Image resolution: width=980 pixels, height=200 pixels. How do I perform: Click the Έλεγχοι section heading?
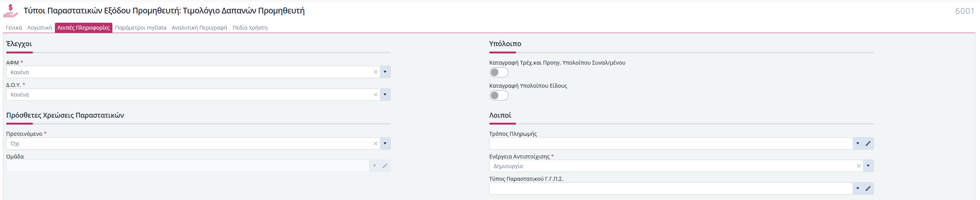19,44
